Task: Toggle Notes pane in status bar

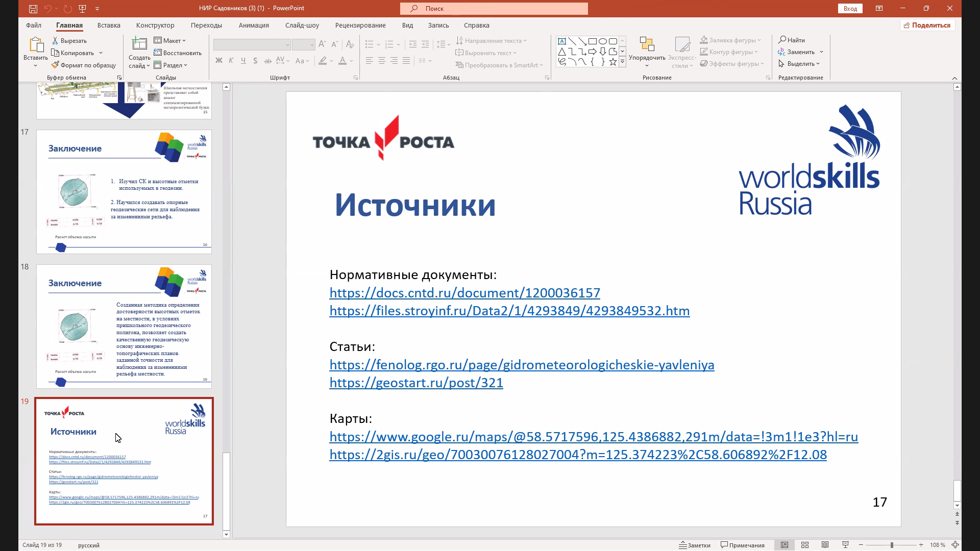Action: click(695, 545)
